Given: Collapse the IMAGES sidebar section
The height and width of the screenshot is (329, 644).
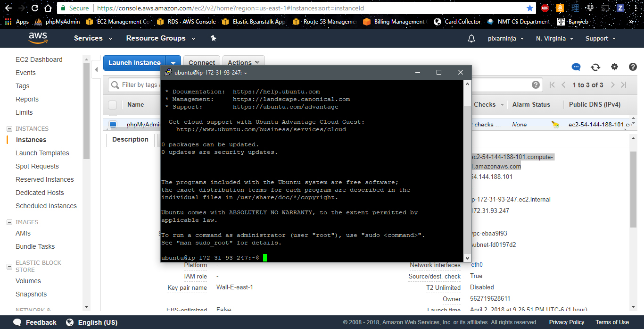Looking at the screenshot, I should (x=9, y=222).
